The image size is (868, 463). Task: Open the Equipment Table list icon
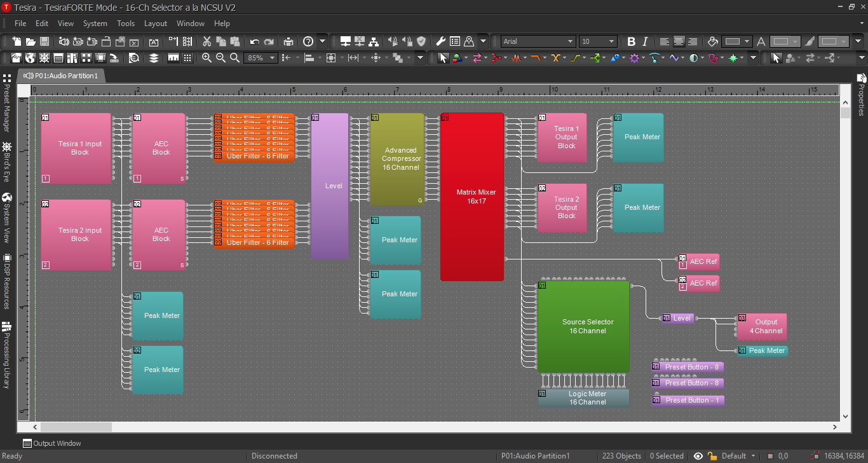pyautogui.click(x=455, y=41)
